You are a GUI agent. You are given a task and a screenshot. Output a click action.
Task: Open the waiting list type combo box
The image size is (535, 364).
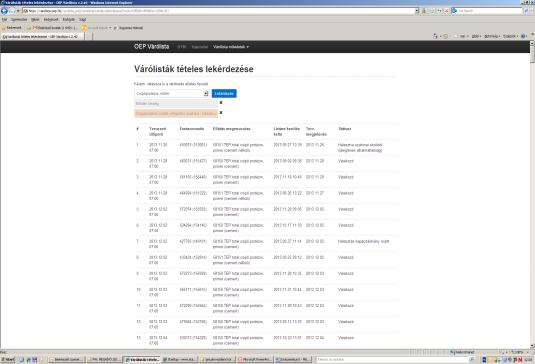[172, 93]
